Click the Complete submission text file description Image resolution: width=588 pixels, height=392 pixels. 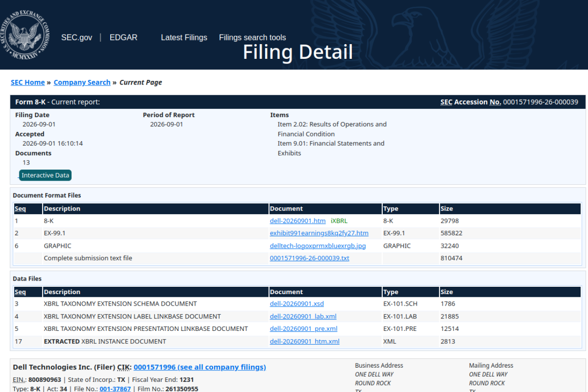(88, 258)
